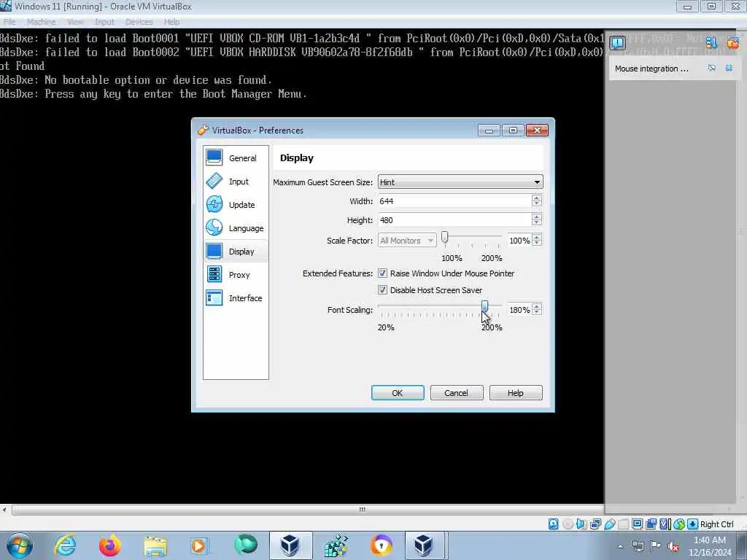Image resolution: width=747 pixels, height=560 pixels.
Task: Click the Help button in Preferences
Action: tap(516, 392)
